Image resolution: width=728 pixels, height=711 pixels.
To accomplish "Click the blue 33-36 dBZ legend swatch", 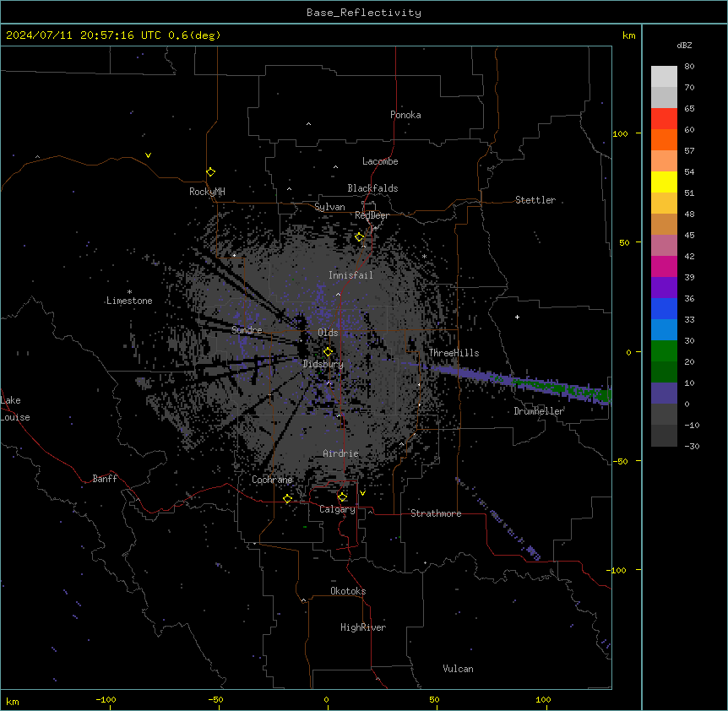I will pos(664,308).
